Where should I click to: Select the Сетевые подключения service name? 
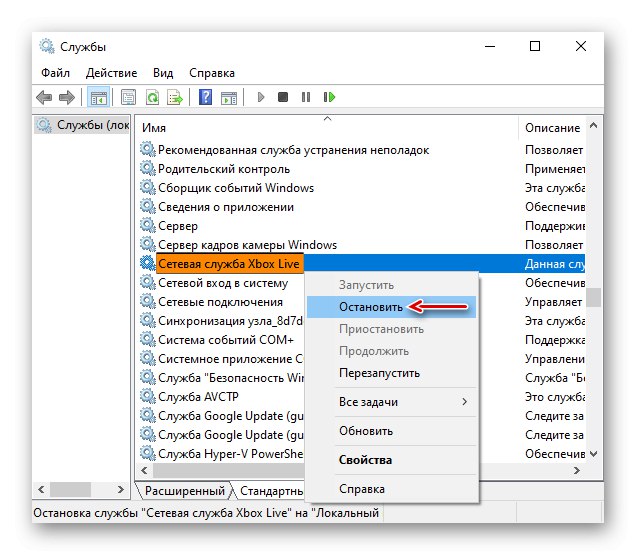click(220, 302)
